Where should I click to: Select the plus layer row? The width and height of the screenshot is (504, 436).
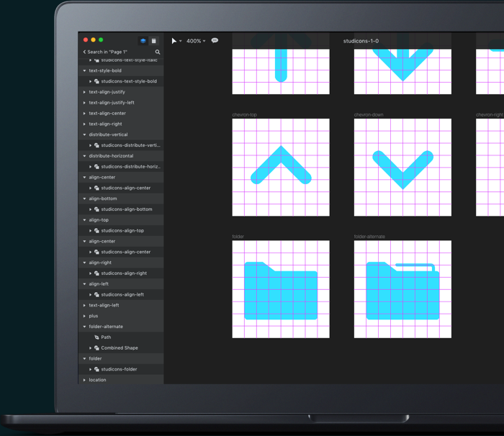click(x=121, y=316)
